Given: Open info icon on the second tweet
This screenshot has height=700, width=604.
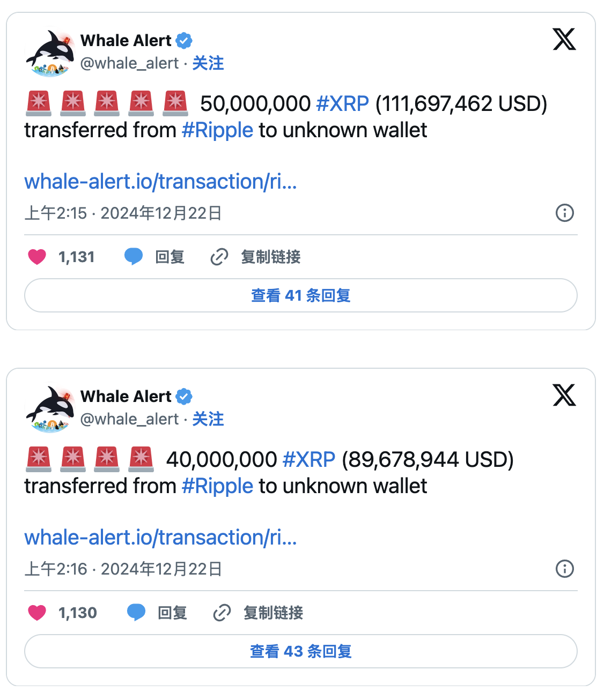Looking at the screenshot, I should [x=564, y=569].
